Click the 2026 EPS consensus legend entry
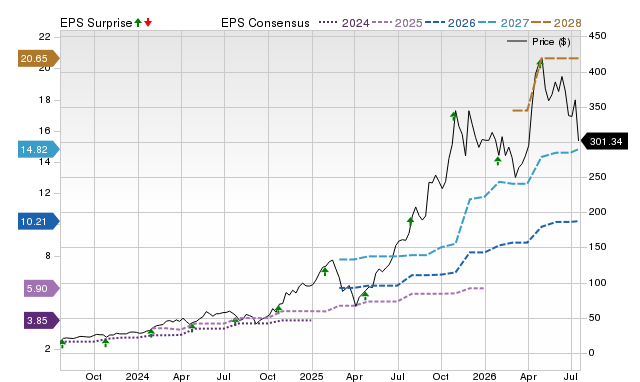 click(450, 23)
